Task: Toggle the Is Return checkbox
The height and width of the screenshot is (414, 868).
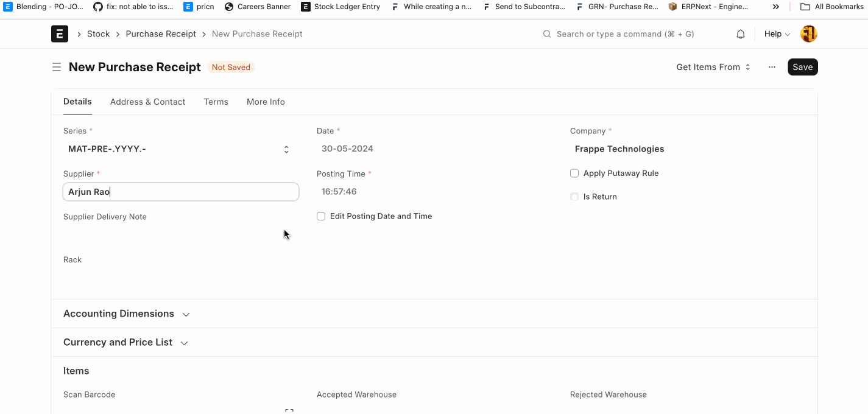Action: pos(574,197)
